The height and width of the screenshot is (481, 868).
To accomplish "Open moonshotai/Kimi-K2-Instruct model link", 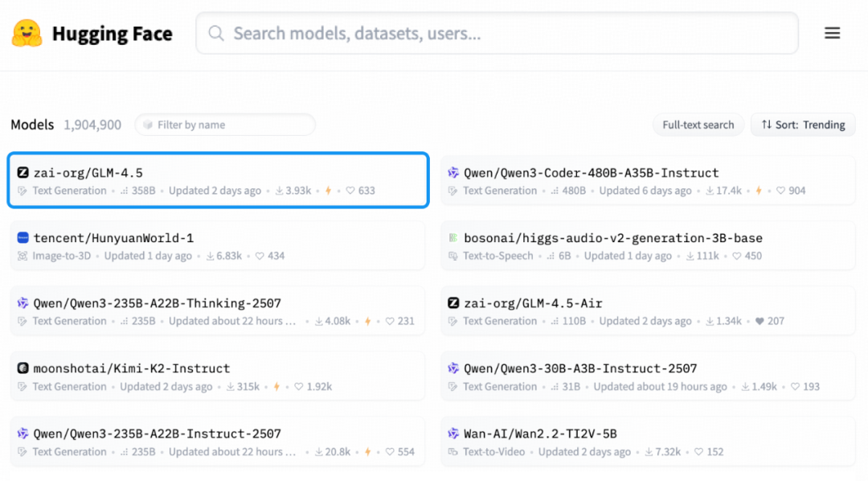I will coord(132,368).
